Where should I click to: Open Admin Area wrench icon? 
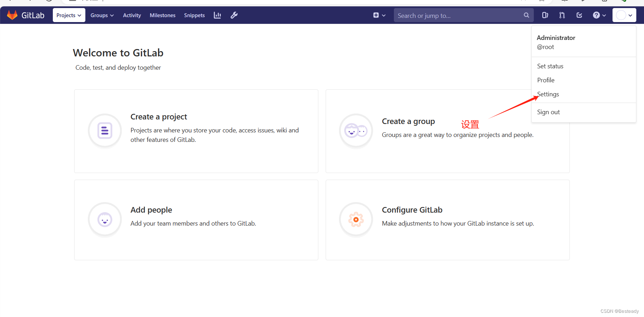(x=234, y=15)
